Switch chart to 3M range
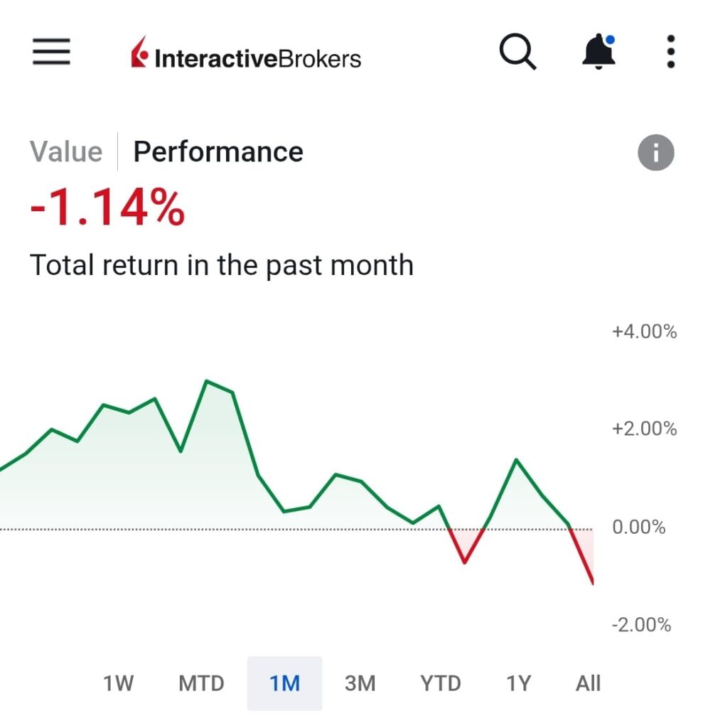The width and height of the screenshot is (703, 728). pos(360,684)
